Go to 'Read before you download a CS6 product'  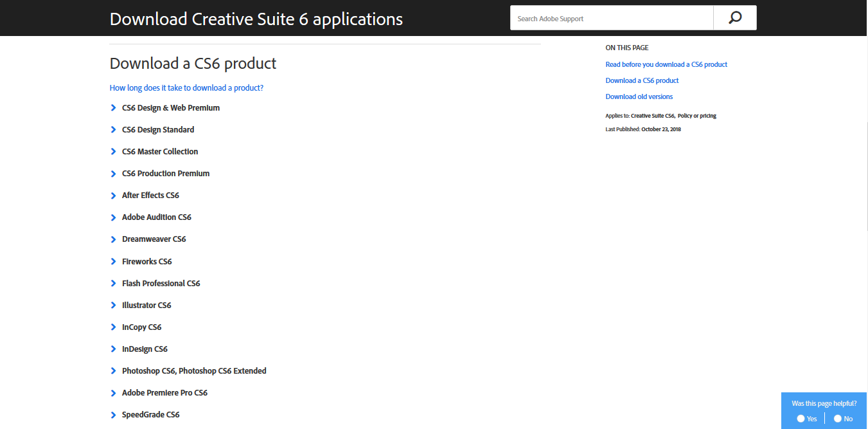[666, 64]
